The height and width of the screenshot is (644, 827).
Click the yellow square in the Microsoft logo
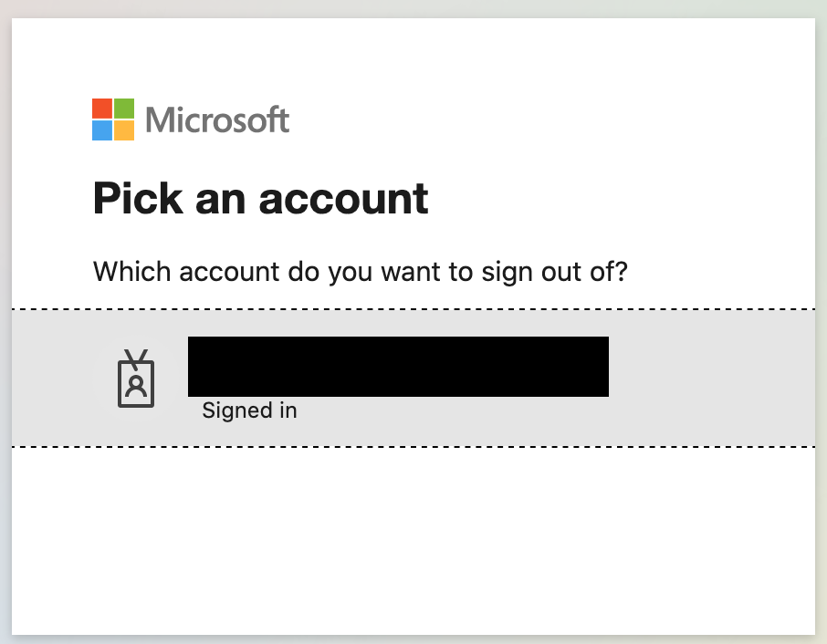tap(122, 130)
